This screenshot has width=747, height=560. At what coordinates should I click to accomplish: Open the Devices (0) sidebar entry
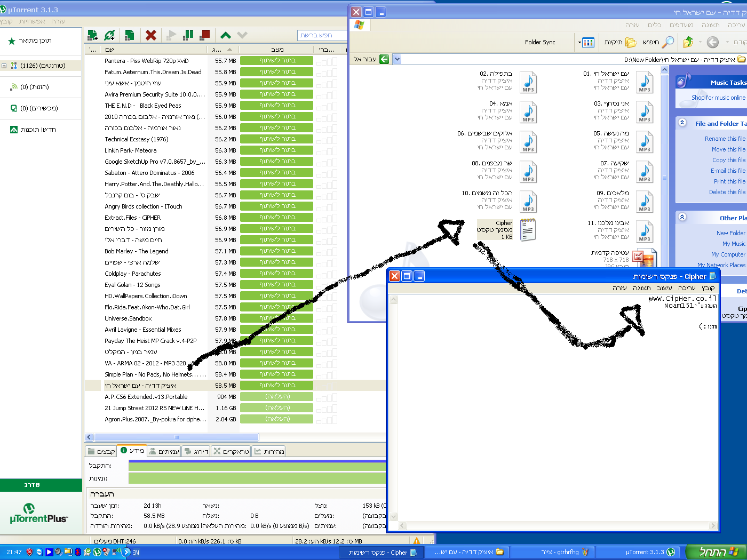point(34,108)
